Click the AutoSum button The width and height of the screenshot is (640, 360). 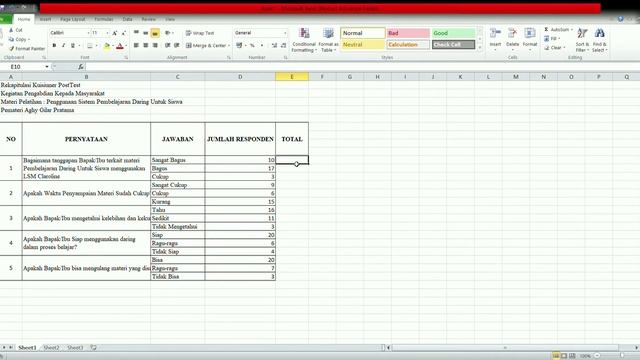tap(558, 29)
